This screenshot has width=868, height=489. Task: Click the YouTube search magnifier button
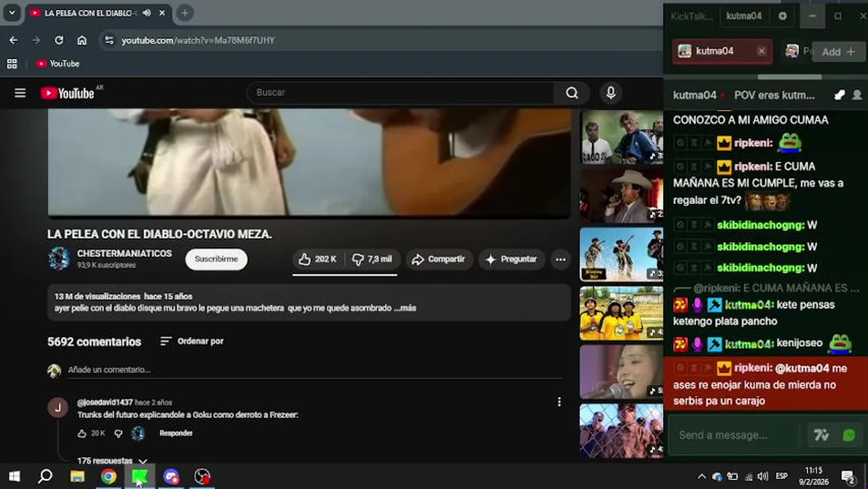(572, 93)
